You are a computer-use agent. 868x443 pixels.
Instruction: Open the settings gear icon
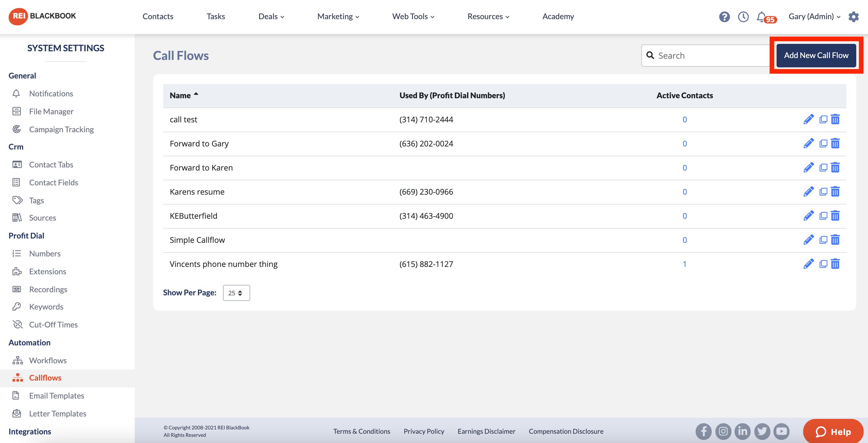click(x=853, y=16)
